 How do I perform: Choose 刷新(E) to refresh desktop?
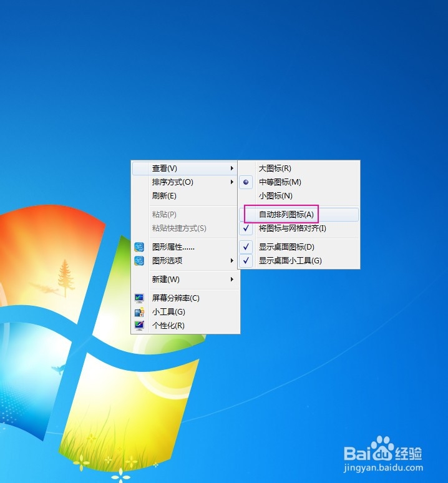pos(185,195)
